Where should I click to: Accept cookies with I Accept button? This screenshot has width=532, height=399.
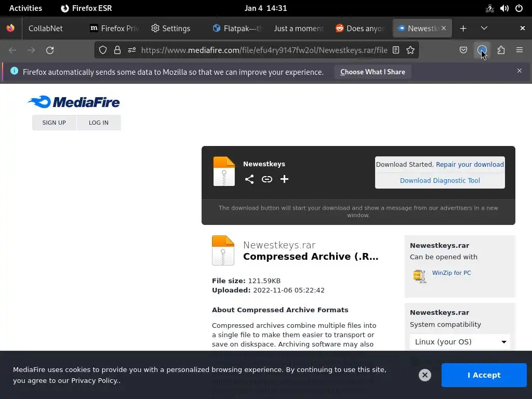484,375
